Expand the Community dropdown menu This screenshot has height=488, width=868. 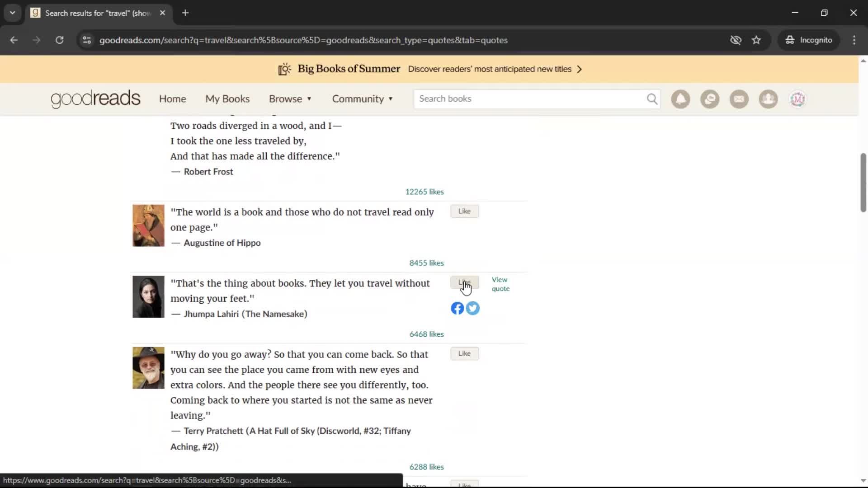[363, 99]
